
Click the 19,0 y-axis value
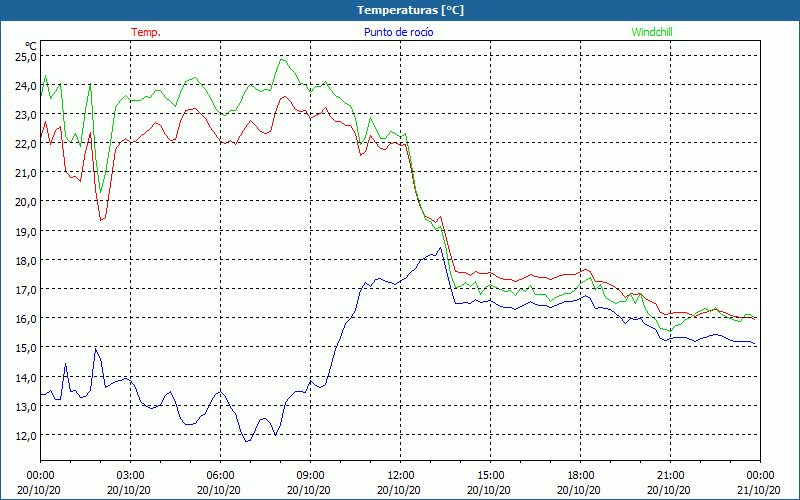tap(26, 231)
